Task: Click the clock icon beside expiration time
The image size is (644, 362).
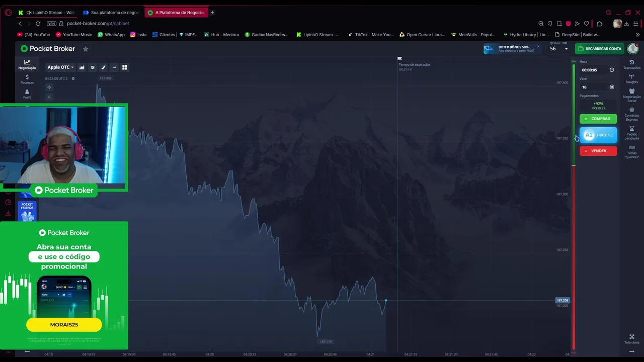Action: coord(612,70)
